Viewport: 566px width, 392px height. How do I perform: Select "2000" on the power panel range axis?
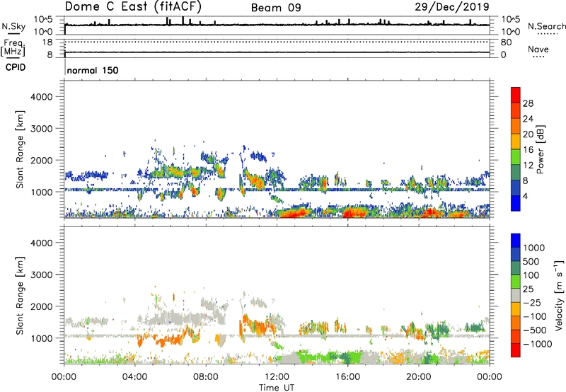click(x=42, y=160)
